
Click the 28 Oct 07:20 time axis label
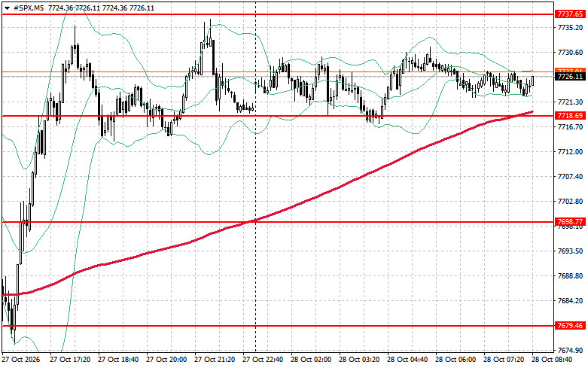pyautogui.click(x=504, y=360)
